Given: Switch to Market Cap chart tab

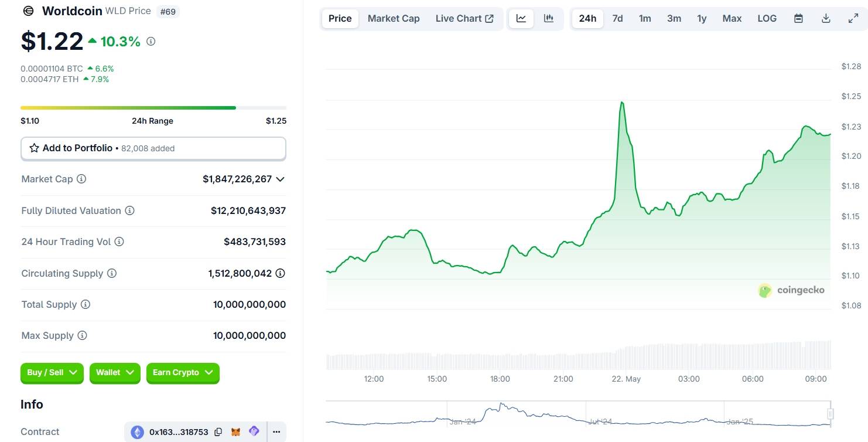Looking at the screenshot, I should tap(394, 18).
